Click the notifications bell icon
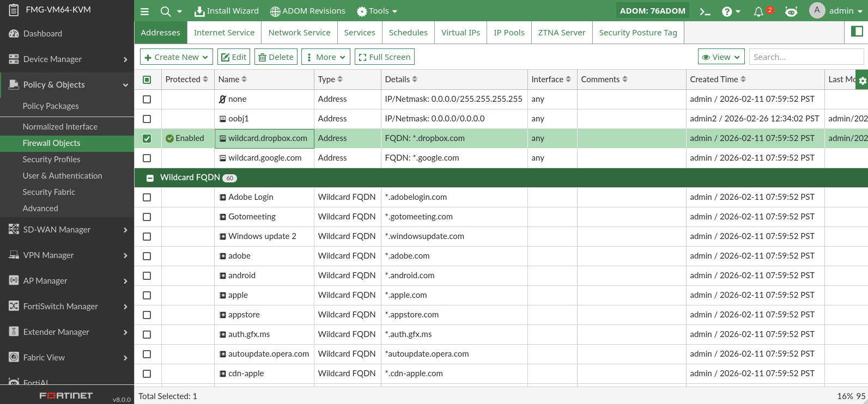Viewport: 868px width, 404px height. click(758, 11)
